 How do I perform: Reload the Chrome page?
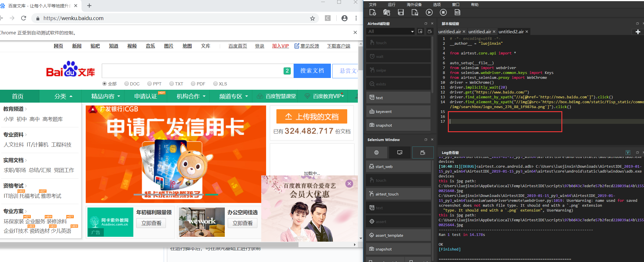click(24, 18)
